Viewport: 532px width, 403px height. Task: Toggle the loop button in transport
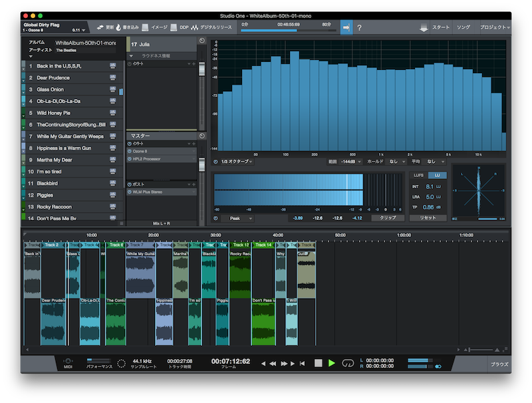(348, 363)
